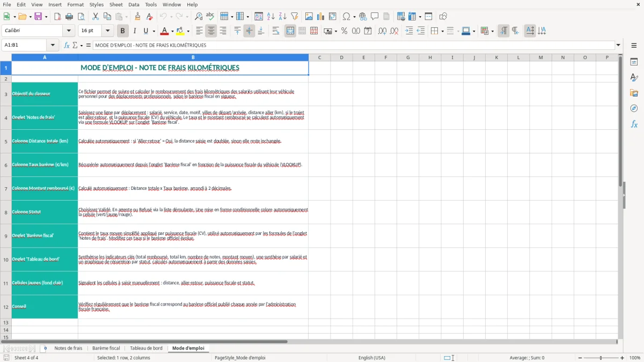Add a decimal place
This screenshot has height=362, width=644.
(x=382, y=31)
